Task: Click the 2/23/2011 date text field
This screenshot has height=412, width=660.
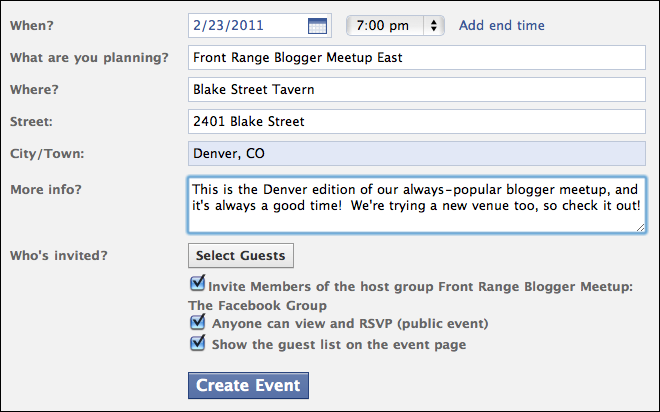Action: pos(260,26)
